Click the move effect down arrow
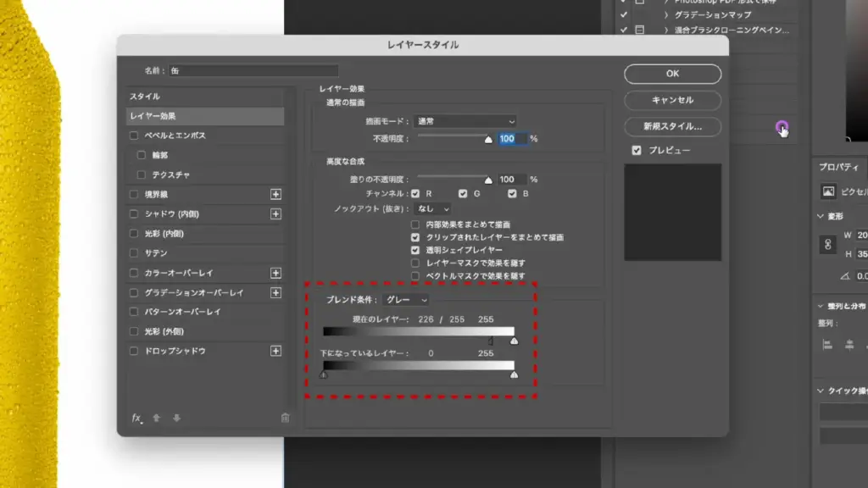This screenshot has width=868, height=488. pos(176,418)
